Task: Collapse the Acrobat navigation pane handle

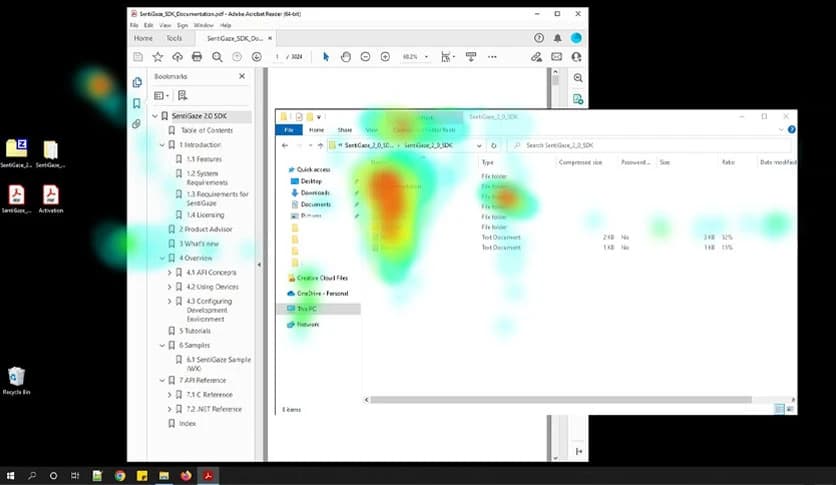Action: pyautogui.click(x=259, y=264)
